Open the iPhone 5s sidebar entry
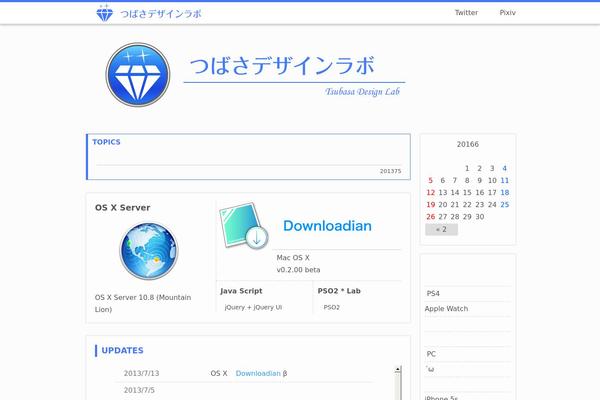The width and height of the screenshot is (600, 400). click(x=441, y=398)
